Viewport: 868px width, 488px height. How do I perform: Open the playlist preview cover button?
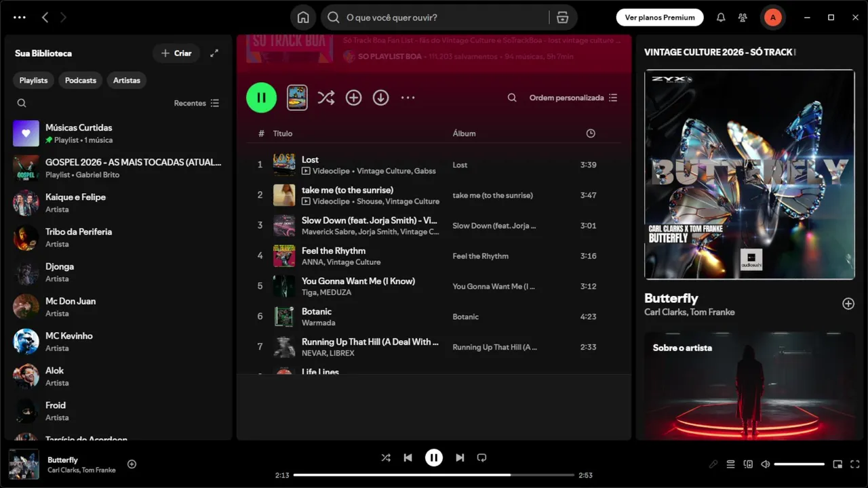(297, 98)
